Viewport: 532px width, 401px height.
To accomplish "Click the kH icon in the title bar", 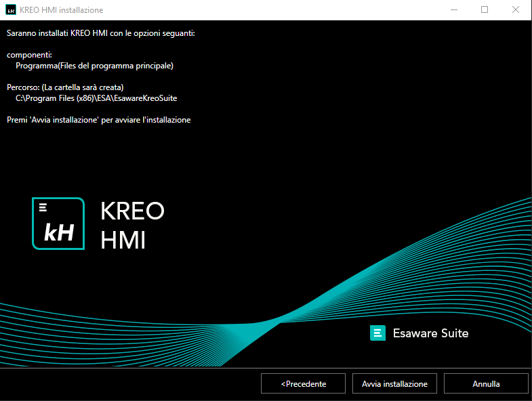I will (x=11, y=10).
